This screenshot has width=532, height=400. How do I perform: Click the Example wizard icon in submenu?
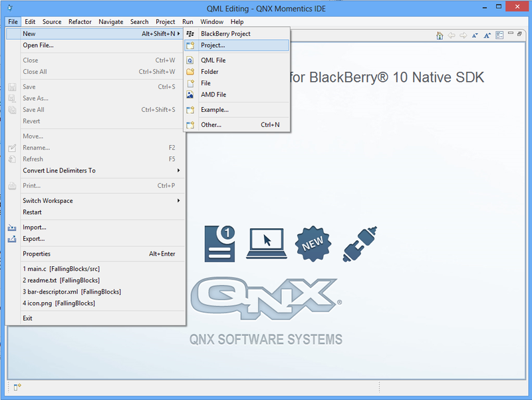pyautogui.click(x=190, y=110)
